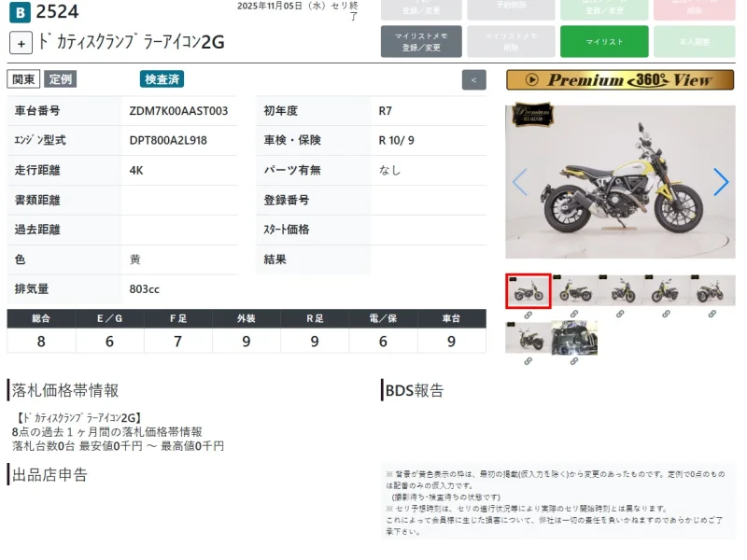Click the F足 score 7
Image resolution: width=747 pixels, height=560 pixels.
(177, 342)
